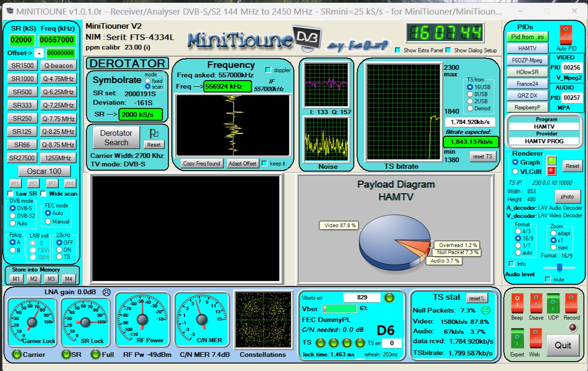Switch the UDP rocker switch

coord(553,304)
